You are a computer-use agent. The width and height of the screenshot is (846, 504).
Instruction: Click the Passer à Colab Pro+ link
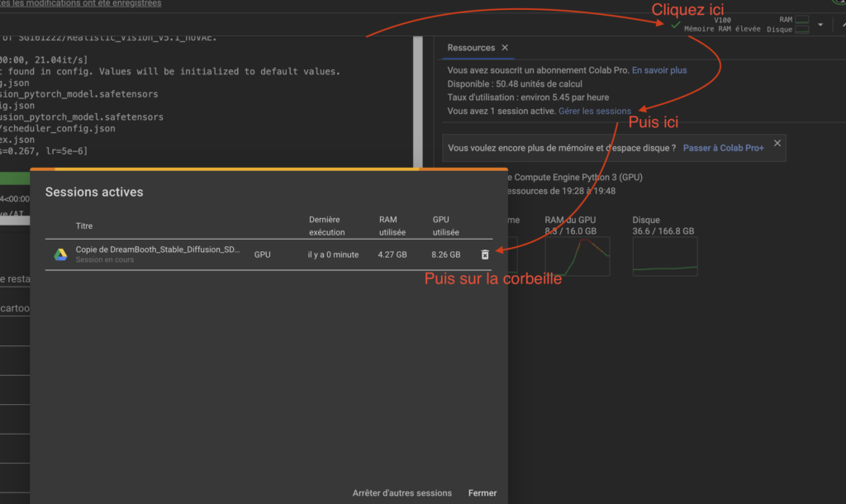tap(723, 148)
